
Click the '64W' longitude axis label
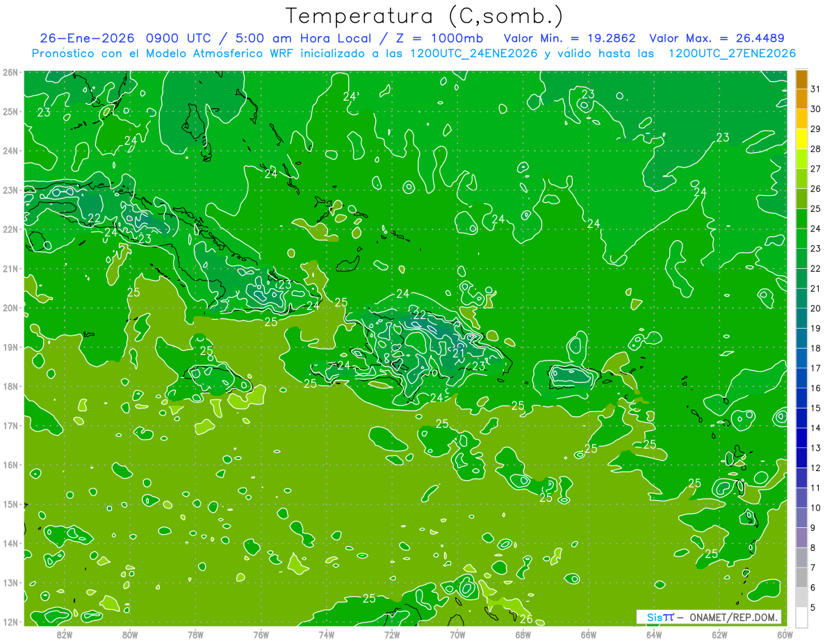point(654,634)
